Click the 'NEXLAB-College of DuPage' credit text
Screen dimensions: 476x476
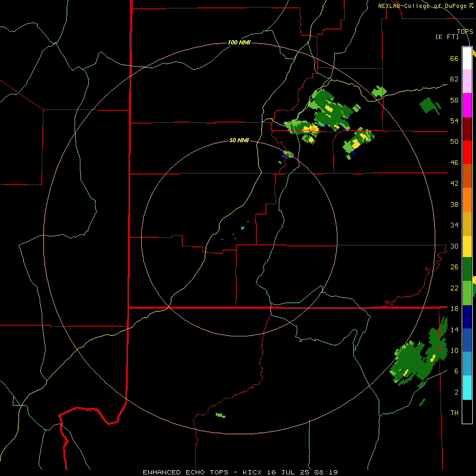[423, 6]
